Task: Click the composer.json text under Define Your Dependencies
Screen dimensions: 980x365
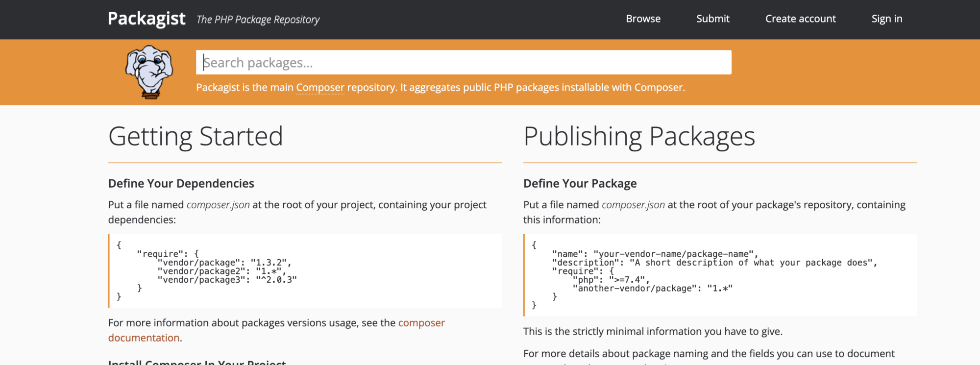Action: click(x=218, y=205)
